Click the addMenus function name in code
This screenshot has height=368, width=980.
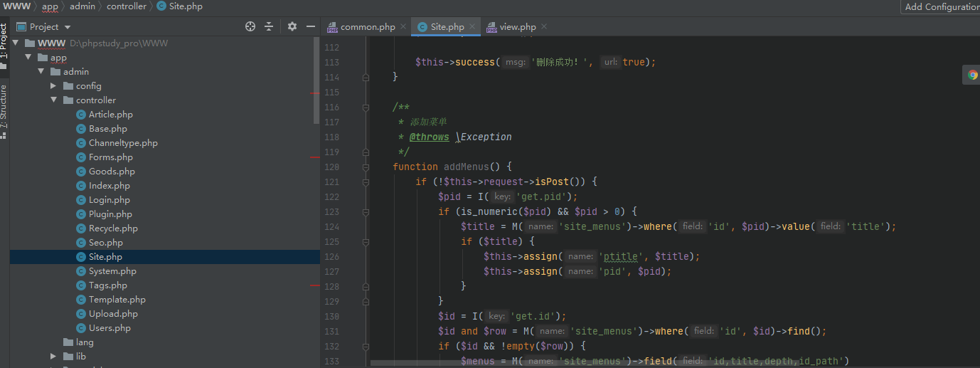[467, 167]
